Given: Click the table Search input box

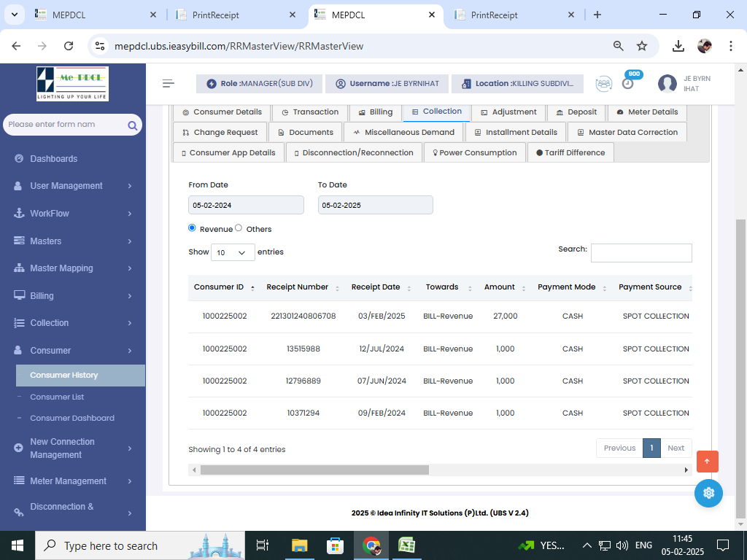Looking at the screenshot, I should click(641, 253).
